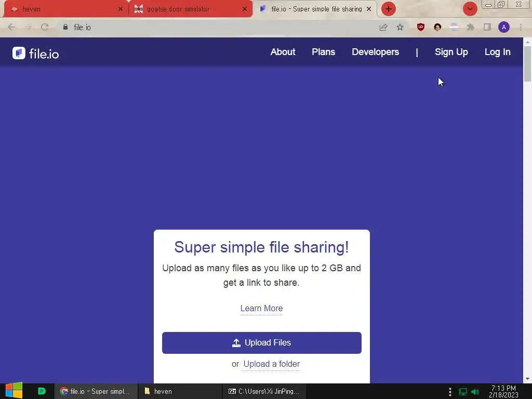Image resolution: width=532 pixels, height=399 pixels.
Task: Show hidden tray icons dots
Action: click(450, 392)
